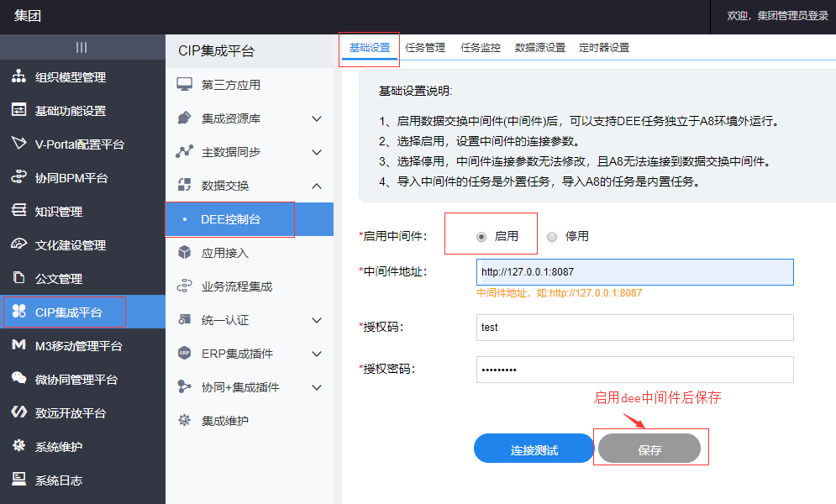Switch to the 数据源设置 tab
This screenshot has height=504, width=836.
pyautogui.click(x=540, y=47)
